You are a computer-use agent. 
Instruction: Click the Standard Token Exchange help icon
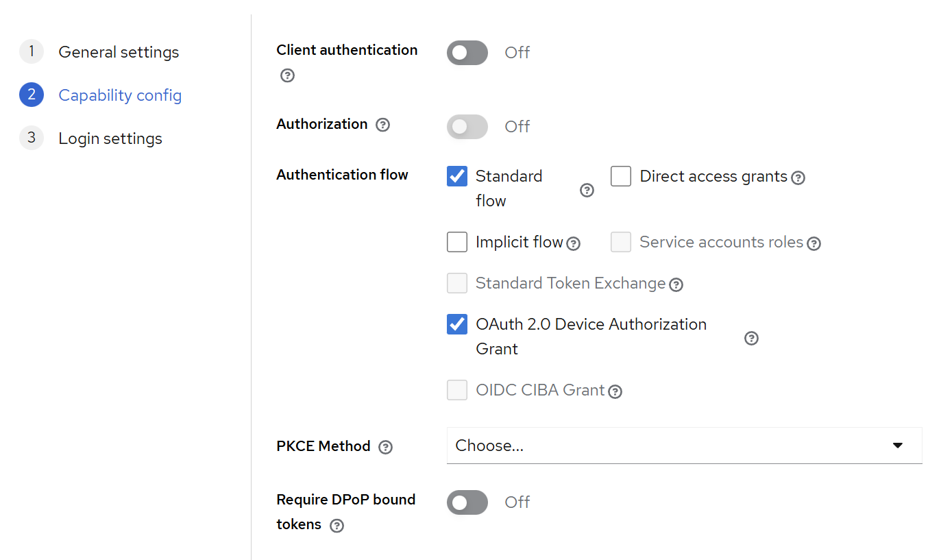pos(676,284)
